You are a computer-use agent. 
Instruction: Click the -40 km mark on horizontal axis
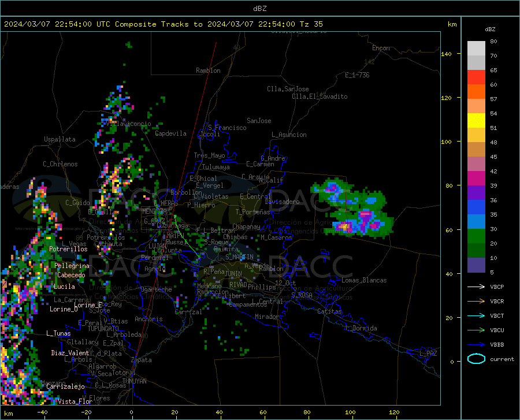[x=42, y=412]
